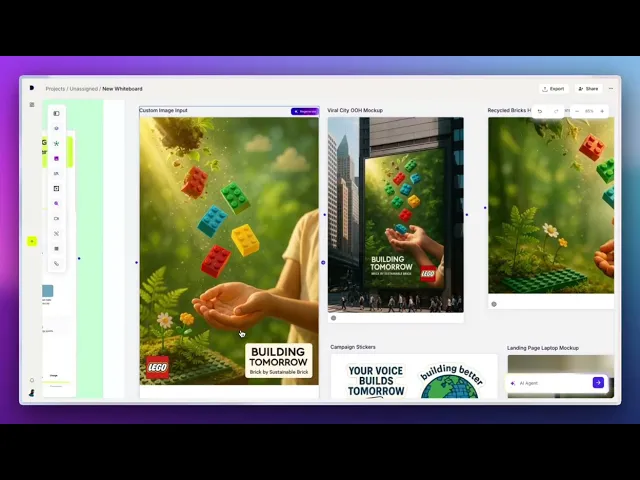Open the three-dot more options menu
Screen dimensions: 640x480
coord(611,89)
